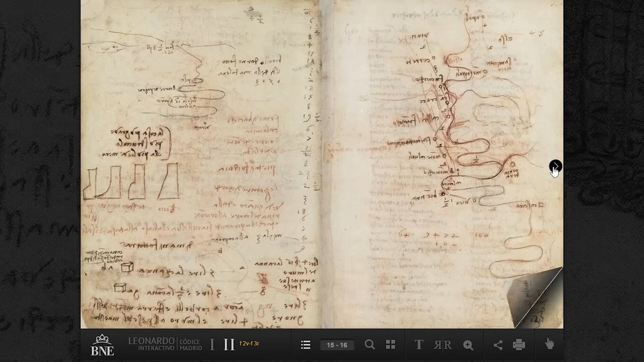
Task: Open the table of contents list icon
Action: coord(306,345)
